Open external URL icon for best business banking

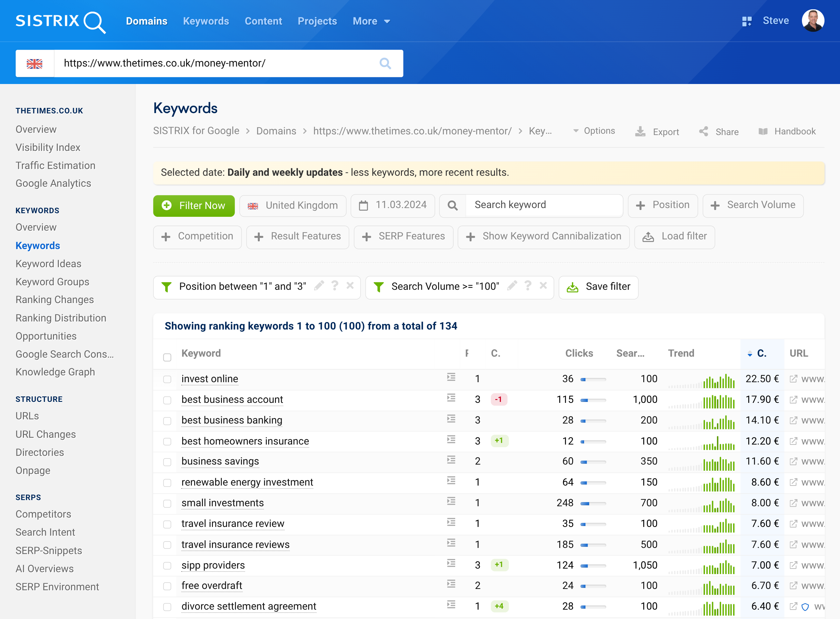(x=793, y=420)
